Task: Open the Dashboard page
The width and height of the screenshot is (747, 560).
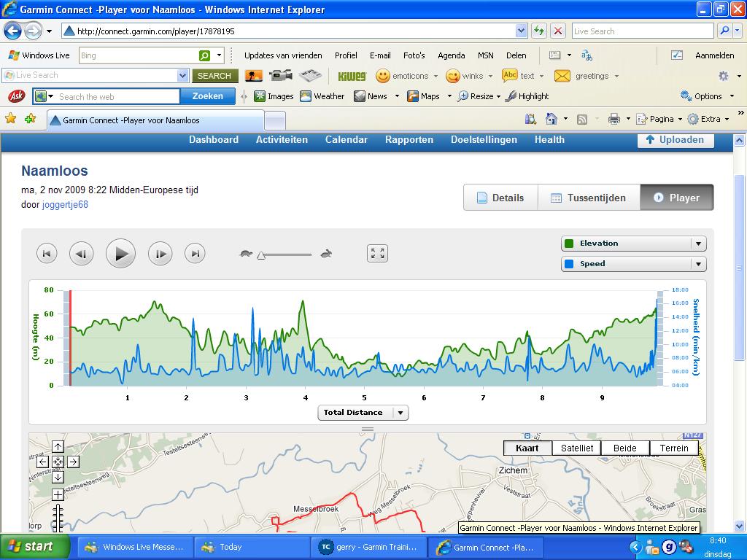Action: tap(214, 139)
